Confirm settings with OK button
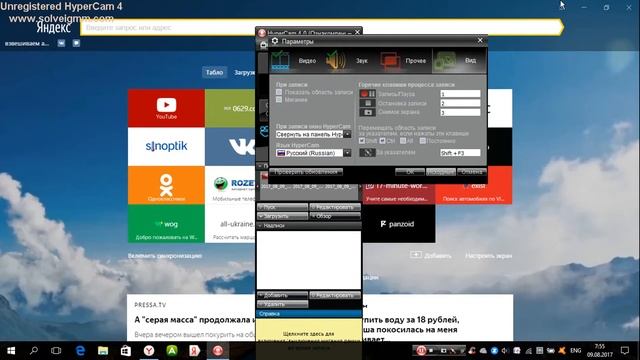This screenshot has height=360, width=640. (x=410, y=172)
